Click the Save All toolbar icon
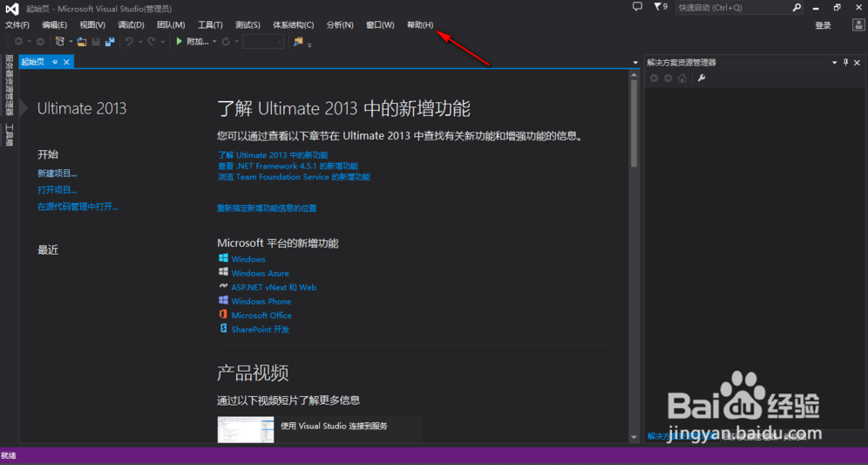The width and height of the screenshot is (868, 465). coord(110,41)
